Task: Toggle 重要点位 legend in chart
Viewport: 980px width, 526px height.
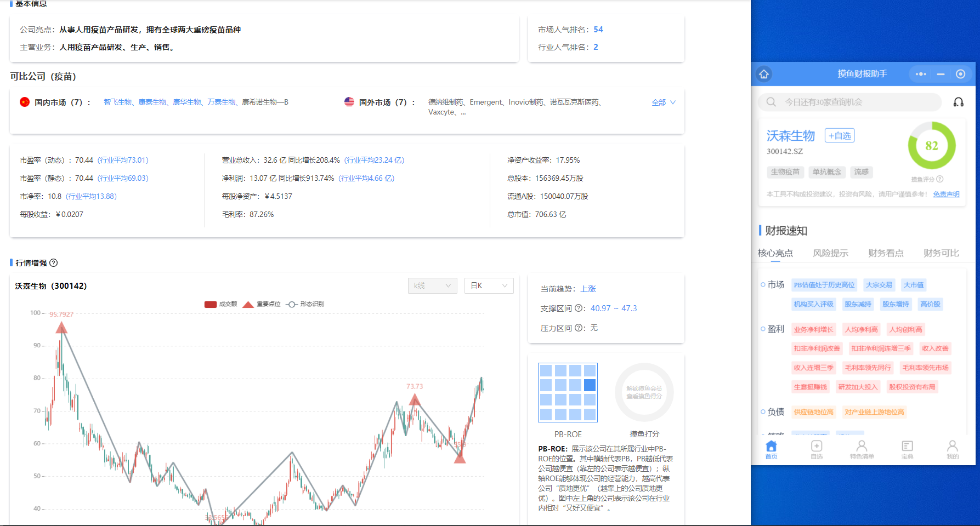Action: pos(262,304)
